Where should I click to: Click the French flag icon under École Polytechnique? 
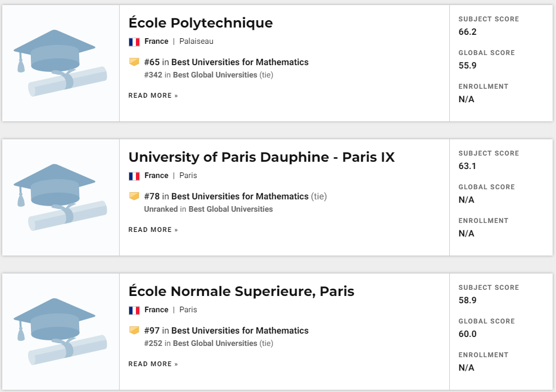click(134, 42)
